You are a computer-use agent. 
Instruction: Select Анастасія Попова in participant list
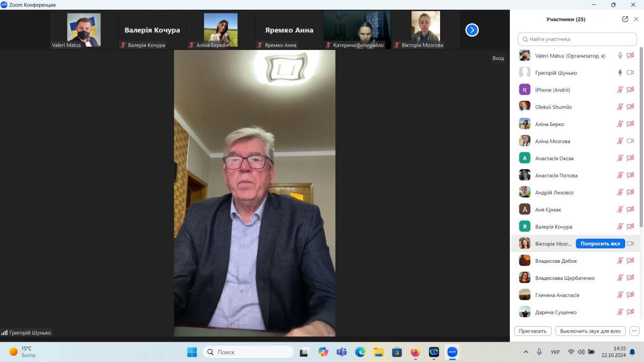[556, 175]
